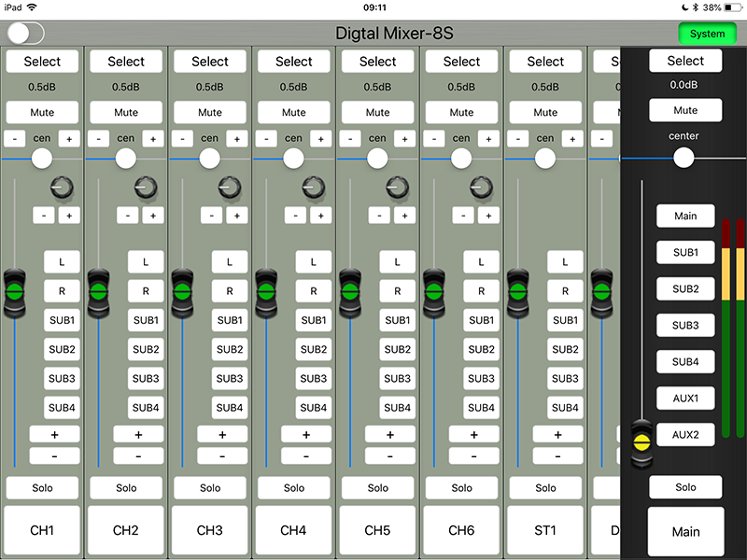Toggle the switch in the top-left corner
Screen dimensions: 747x560
pyautogui.click(x=25, y=33)
